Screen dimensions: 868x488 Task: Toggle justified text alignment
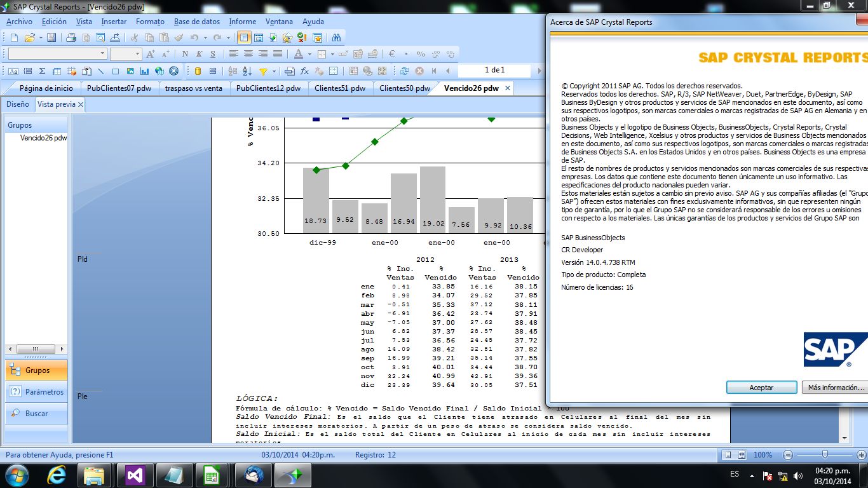pos(278,54)
